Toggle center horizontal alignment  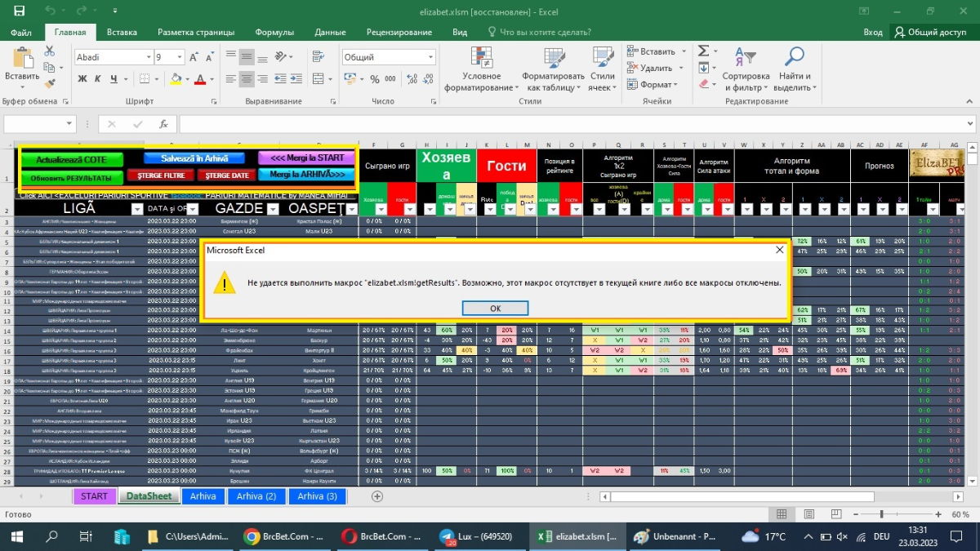(247, 79)
